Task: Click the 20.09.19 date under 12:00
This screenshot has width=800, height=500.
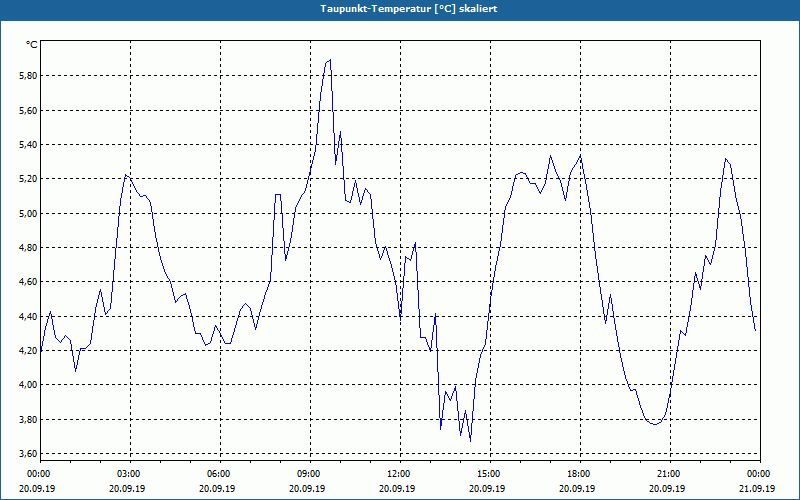Action: click(x=397, y=488)
